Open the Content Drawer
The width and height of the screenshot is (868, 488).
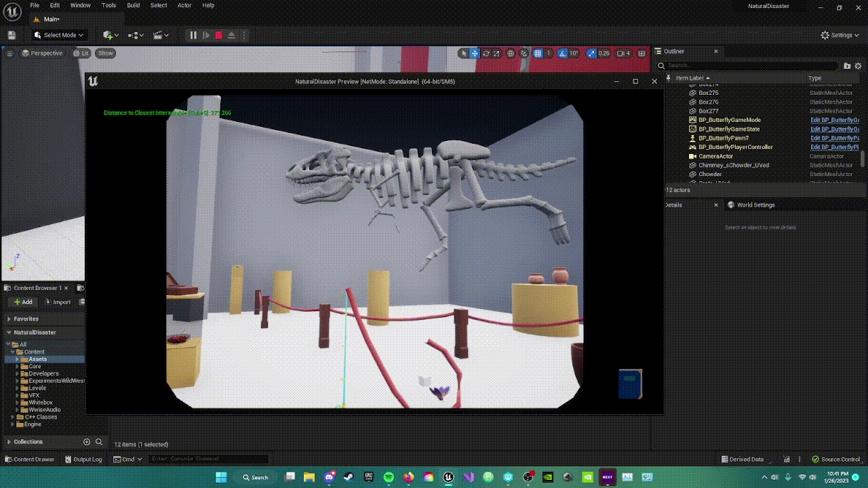pyautogui.click(x=30, y=460)
